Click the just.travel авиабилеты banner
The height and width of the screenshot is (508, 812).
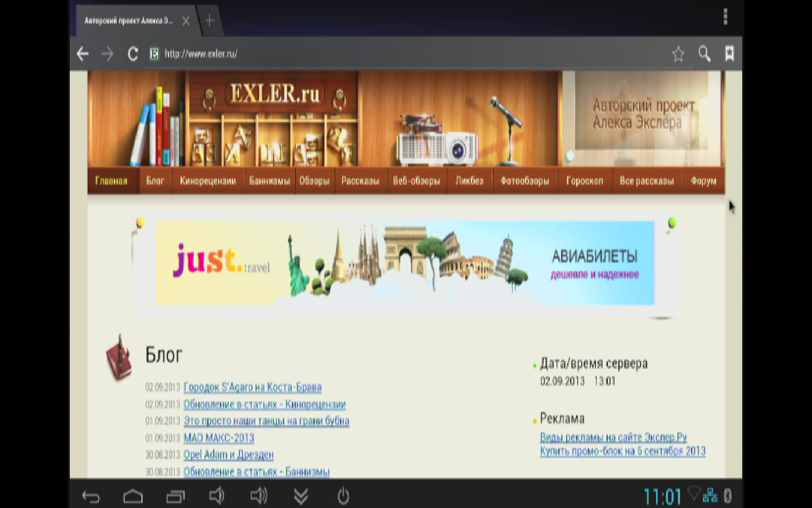[405, 263]
